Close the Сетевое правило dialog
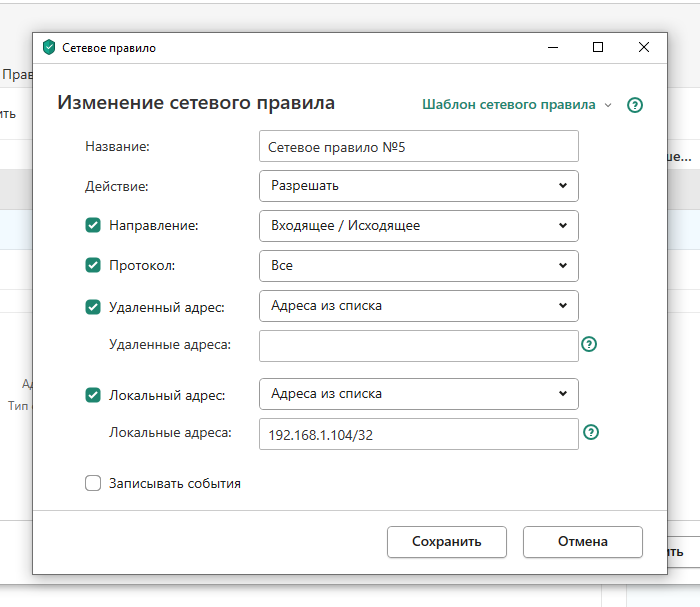700x607 pixels. [644, 47]
